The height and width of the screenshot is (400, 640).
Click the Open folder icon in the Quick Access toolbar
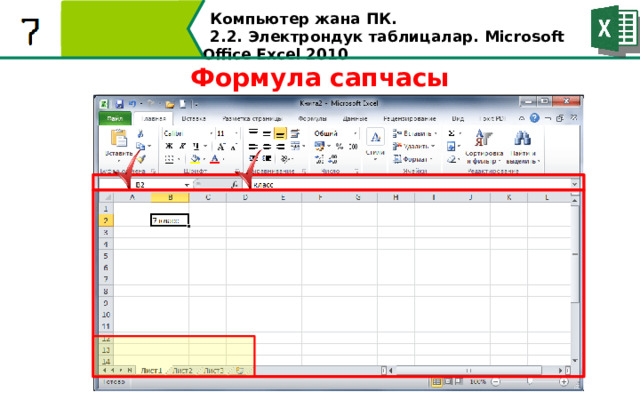[x=170, y=104]
